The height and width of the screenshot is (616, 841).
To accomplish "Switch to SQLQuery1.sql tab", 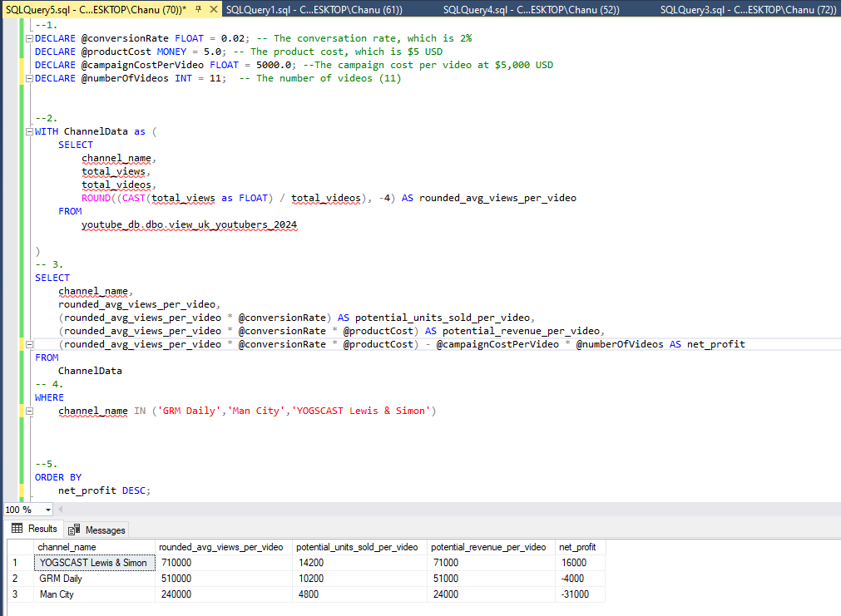I will tap(314, 10).
